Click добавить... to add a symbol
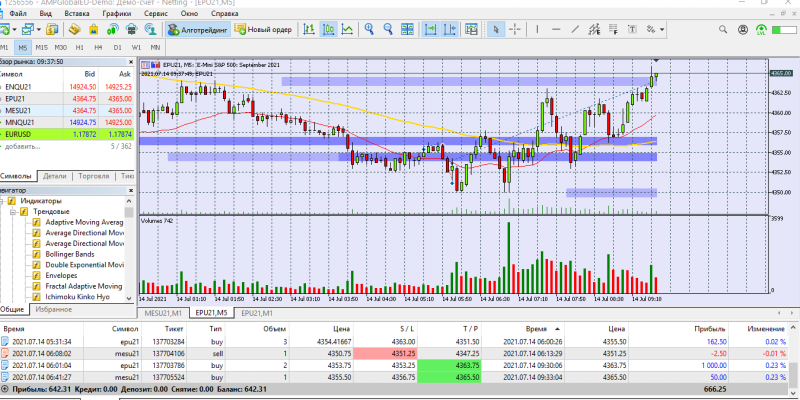The image size is (800, 400). click(22, 146)
